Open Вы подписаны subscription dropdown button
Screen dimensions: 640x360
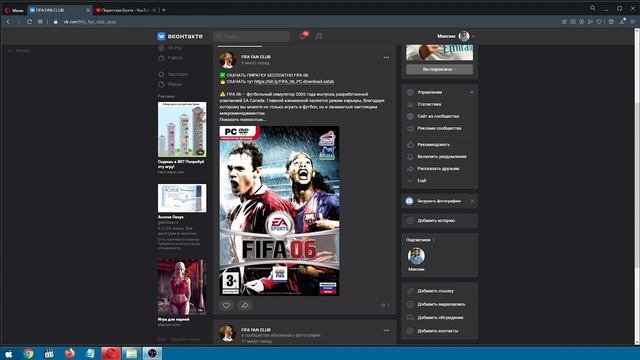440,69
